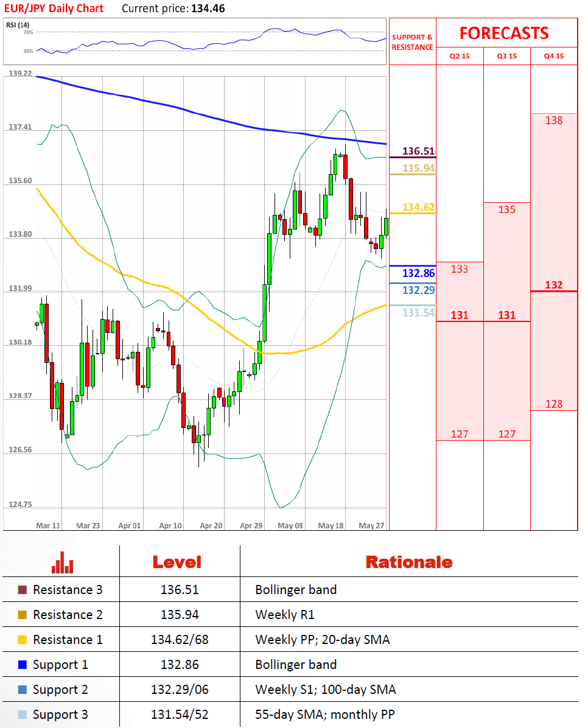Click the 'Mar 13' date axis label
Viewport: 588px width, 728px height.
pos(48,525)
